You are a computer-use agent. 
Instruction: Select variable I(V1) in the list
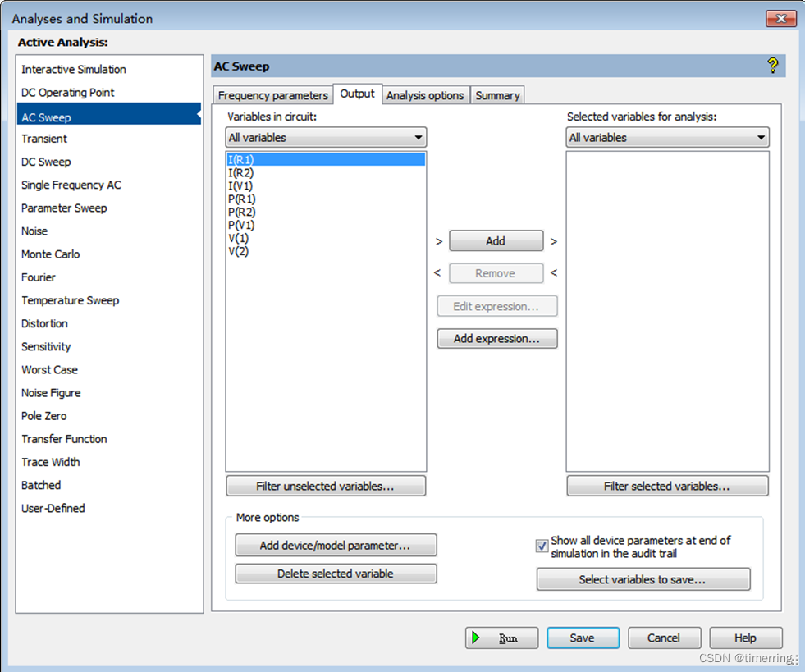pyautogui.click(x=240, y=185)
